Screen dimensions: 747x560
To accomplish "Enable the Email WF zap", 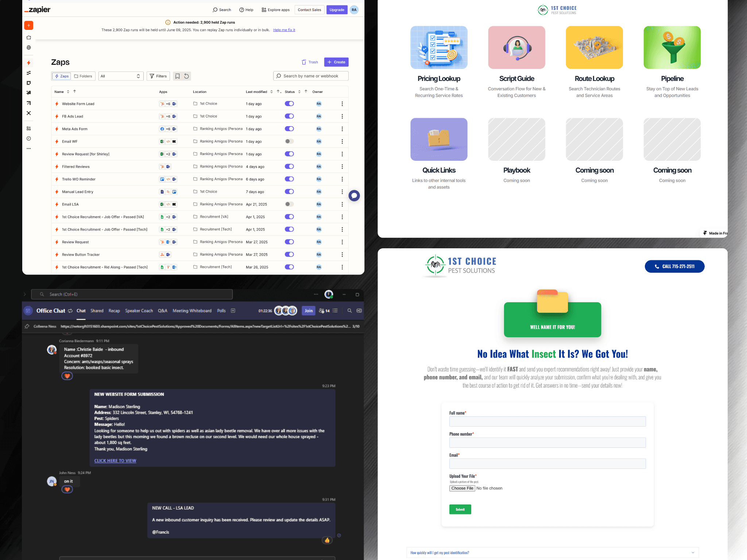I will (x=289, y=141).
